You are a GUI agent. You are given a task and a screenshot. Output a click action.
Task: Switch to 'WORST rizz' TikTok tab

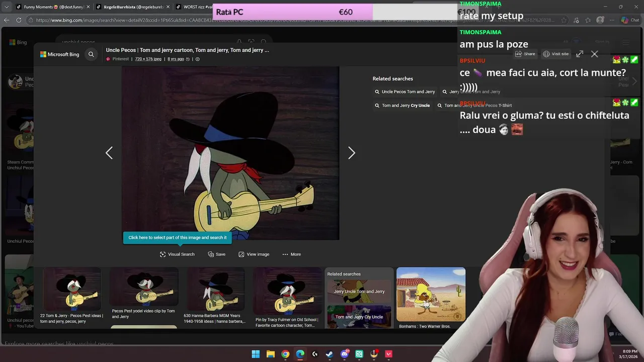(x=194, y=7)
